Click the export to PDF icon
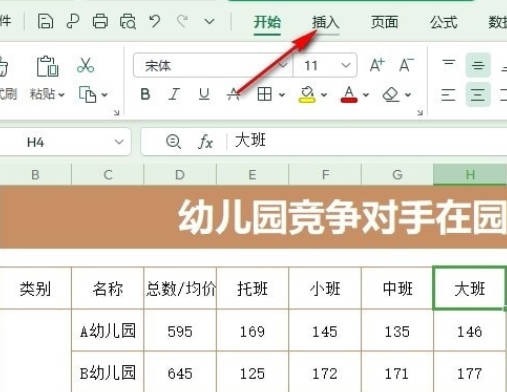Viewport: 507px width, 392px height. point(73,22)
